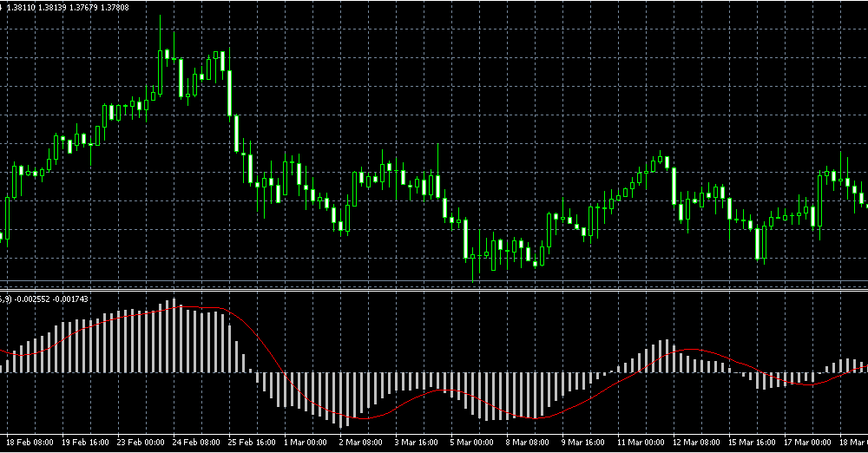Click the 2 Mar 08:00 time label

click(360, 443)
